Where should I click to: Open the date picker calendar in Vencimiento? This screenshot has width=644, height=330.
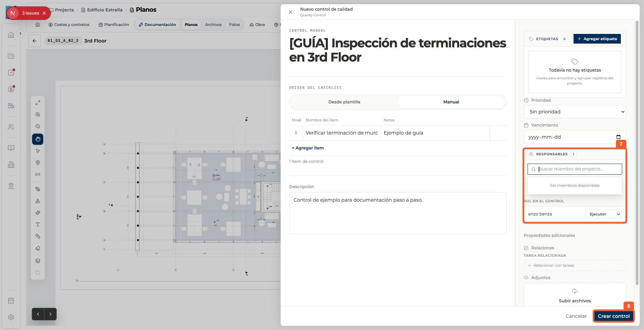click(618, 137)
